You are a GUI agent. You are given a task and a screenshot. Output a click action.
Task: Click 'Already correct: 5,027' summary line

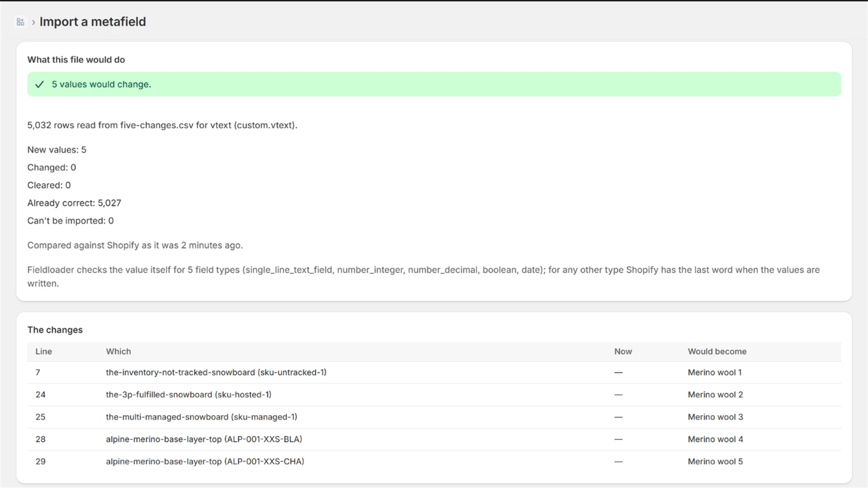[x=74, y=203]
